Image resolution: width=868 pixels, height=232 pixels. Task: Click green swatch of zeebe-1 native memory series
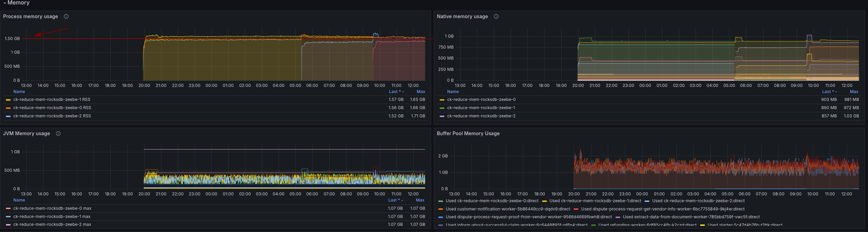pyautogui.click(x=442, y=108)
